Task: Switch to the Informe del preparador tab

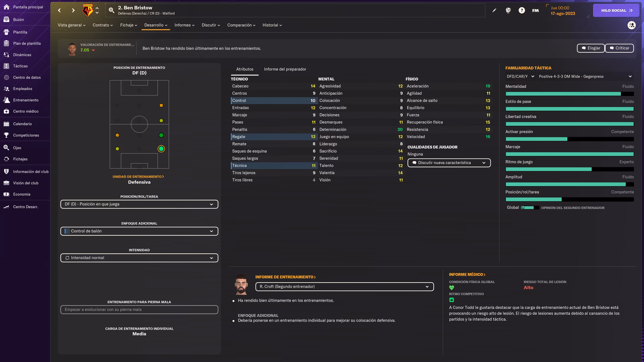Action: click(x=285, y=69)
